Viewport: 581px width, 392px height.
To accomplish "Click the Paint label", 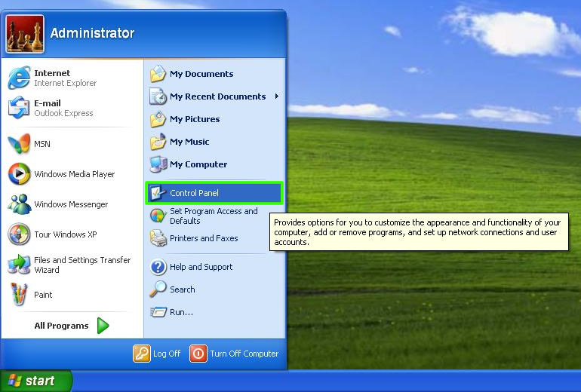I will 43,295.
